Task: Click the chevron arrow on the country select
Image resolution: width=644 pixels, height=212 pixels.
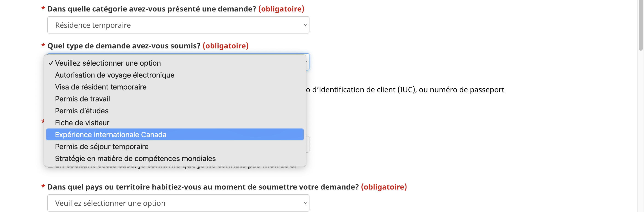Action: pos(305,203)
